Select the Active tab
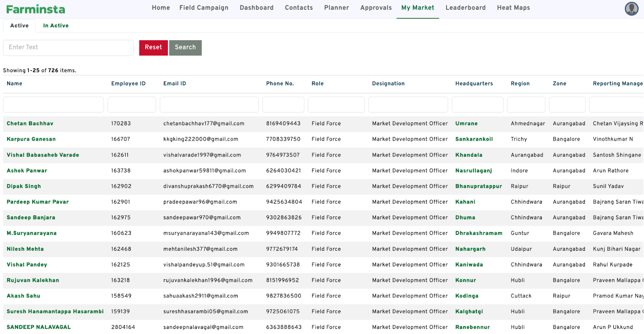This screenshot has height=334, width=644. coord(19,26)
